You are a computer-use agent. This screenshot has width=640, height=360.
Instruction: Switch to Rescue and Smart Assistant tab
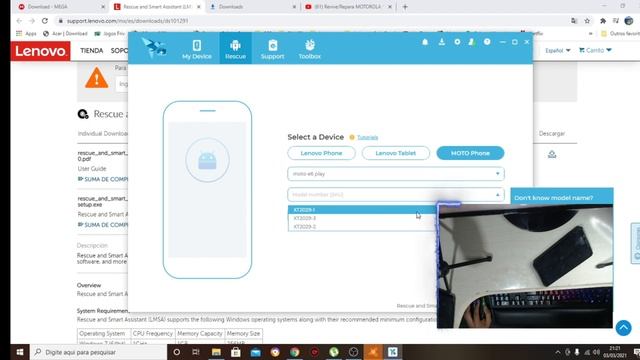click(157, 7)
